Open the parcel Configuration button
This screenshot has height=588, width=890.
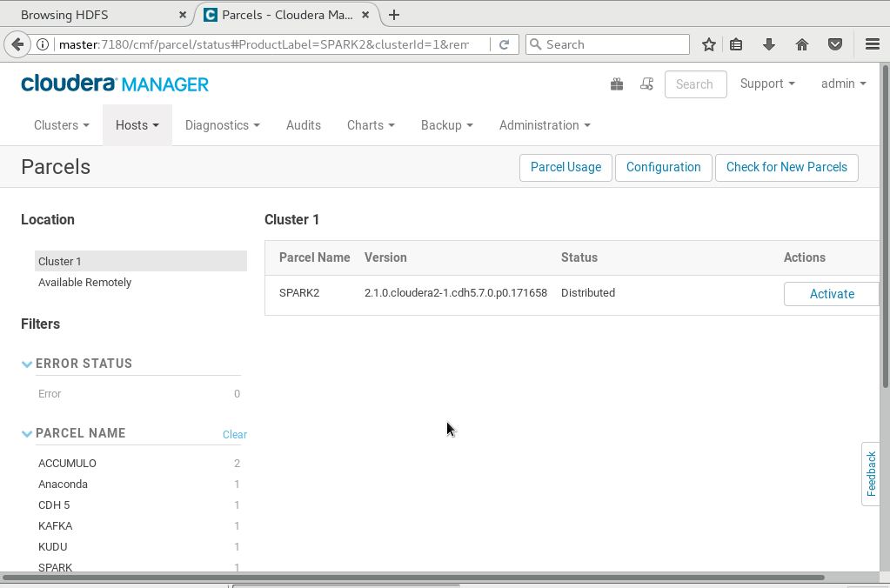(x=664, y=167)
